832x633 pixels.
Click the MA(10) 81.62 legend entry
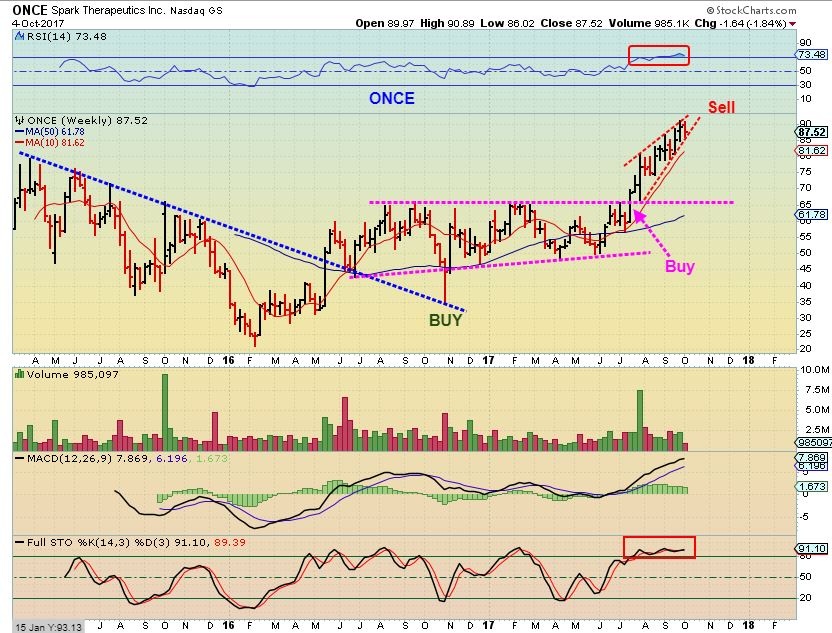pos(48,142)
